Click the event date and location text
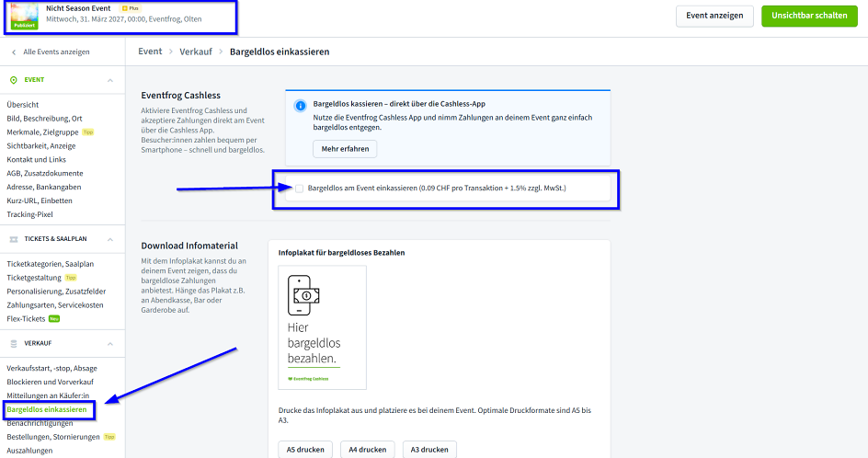This screenshot has width=868, height=458. click(x=123, y=18)
